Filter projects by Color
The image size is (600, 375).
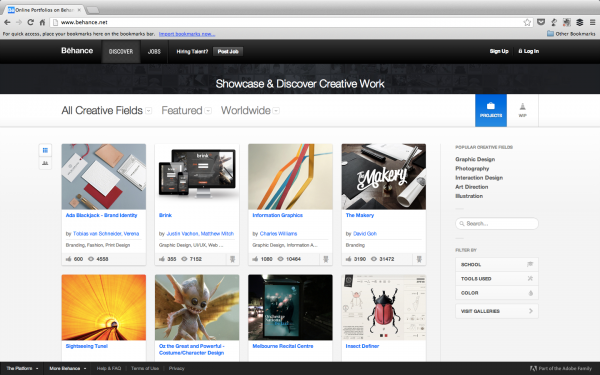497,293
